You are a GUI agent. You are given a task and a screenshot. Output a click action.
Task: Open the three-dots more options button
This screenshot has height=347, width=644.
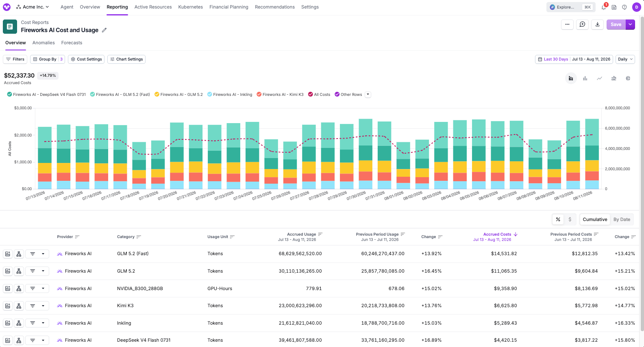567,24
